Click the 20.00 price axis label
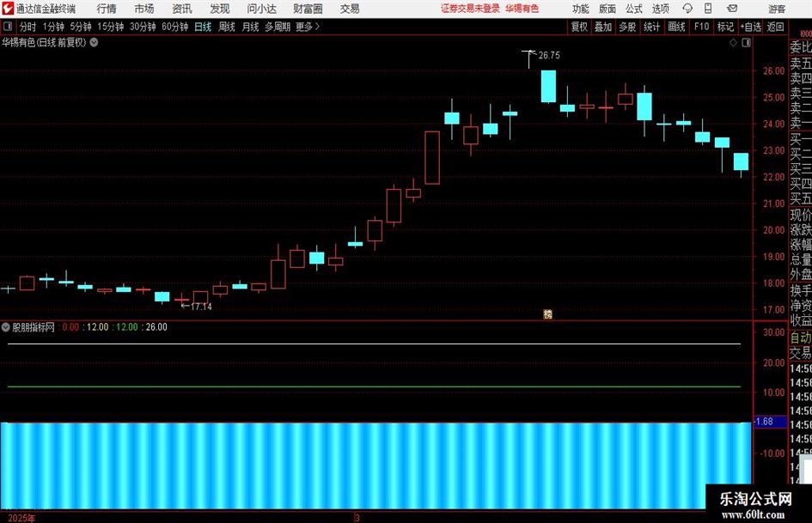The width and height of the screenshot is (812, 523). pyautogui.click(x=773, y=230)
